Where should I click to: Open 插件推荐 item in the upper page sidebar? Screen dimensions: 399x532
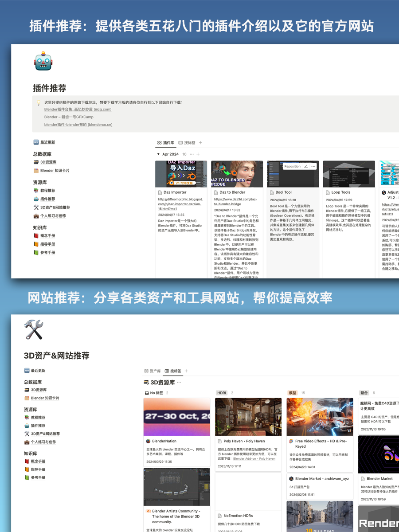pos(44,199)
